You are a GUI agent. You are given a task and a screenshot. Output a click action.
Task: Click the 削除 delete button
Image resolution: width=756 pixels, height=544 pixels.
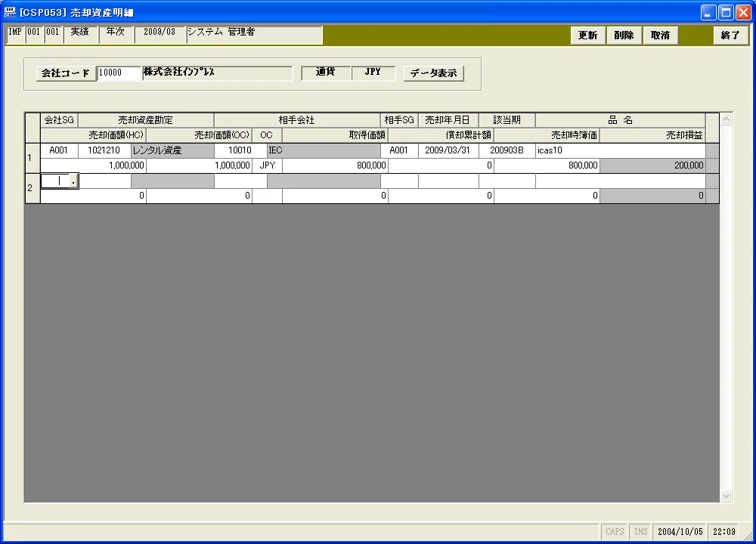(x=624, y=36)
